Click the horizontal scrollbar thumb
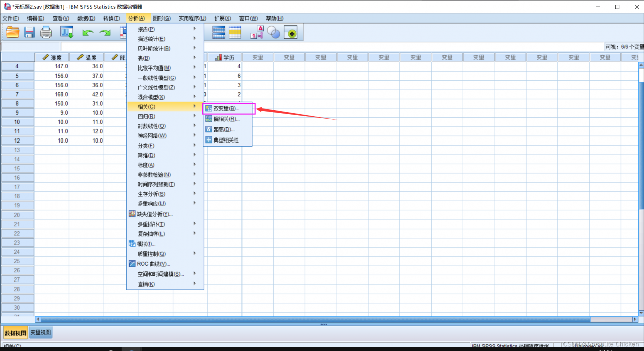 click(316, 319)
